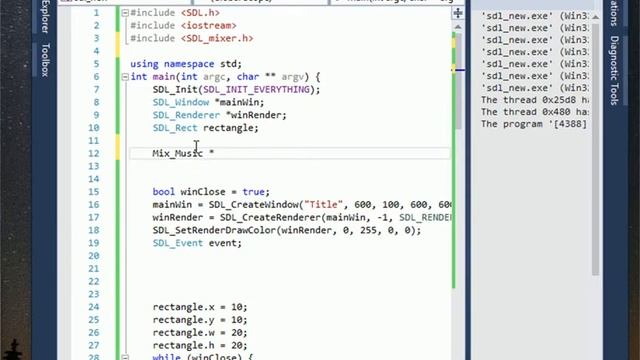Click "SDL_CreateWindow" call on line 16
The height and width of the screenshot is (360, 640).
click(253, 204)
